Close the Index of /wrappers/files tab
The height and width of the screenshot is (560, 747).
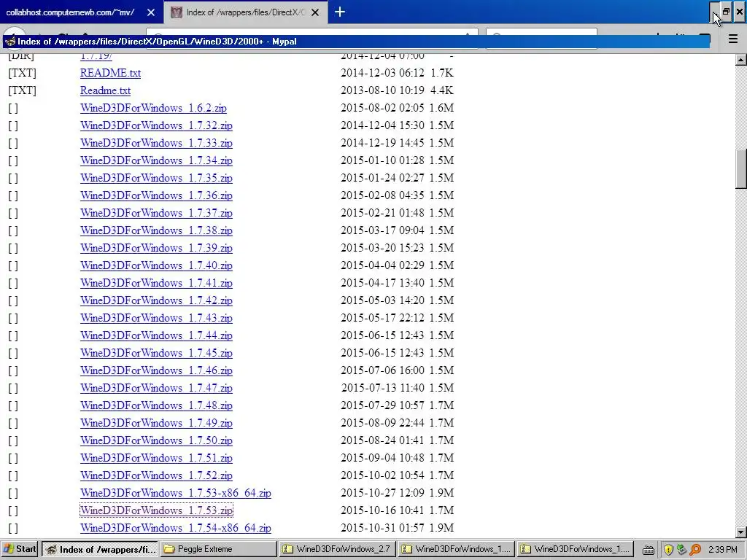pyautogui.click(x=315, y=12)
